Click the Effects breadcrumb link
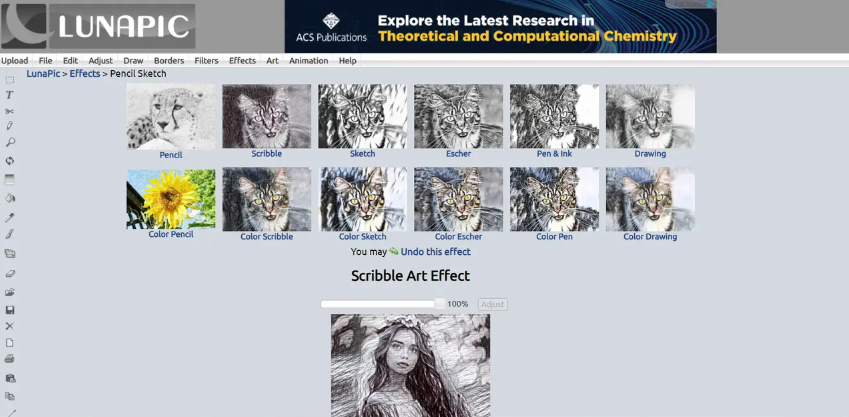This screenshot has height=417, width=849. pos(84,74)
